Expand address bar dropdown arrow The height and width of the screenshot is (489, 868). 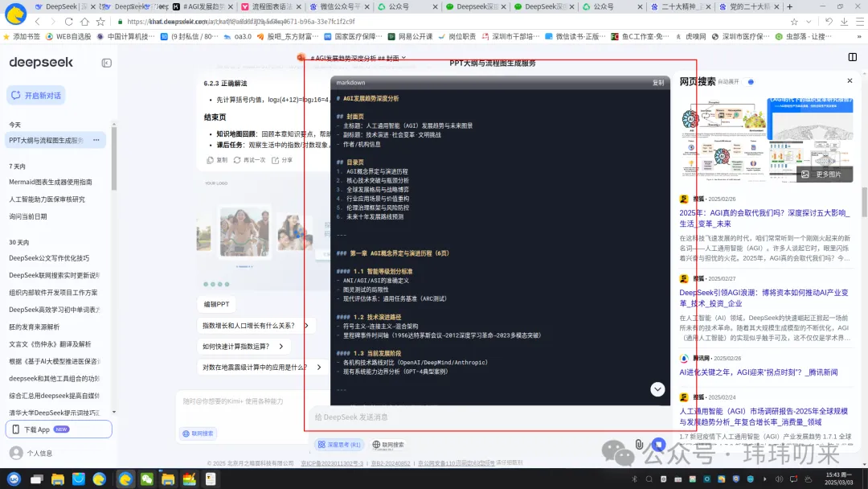(809, 22)
